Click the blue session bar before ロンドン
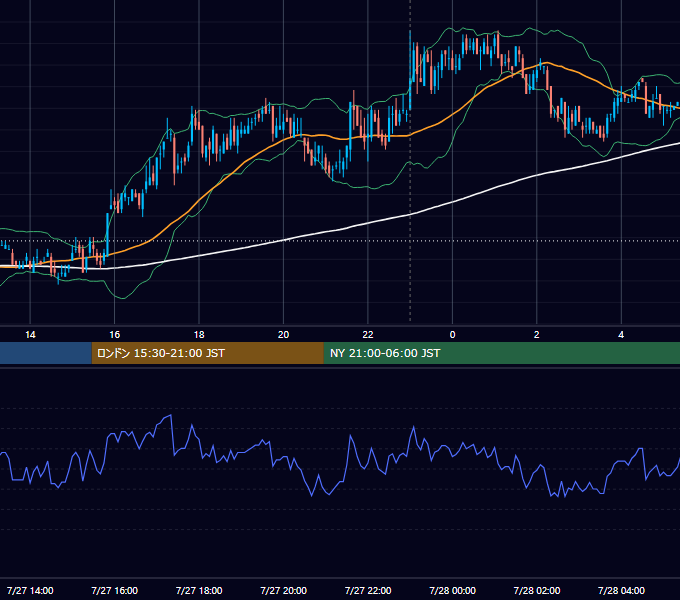The height and width of the screenshot is (600, 680). point(46,353)
